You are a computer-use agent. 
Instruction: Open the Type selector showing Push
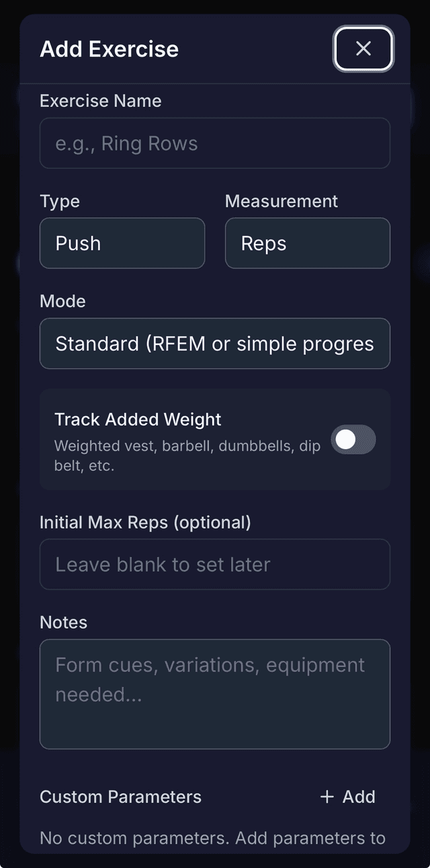pos(122,243)
